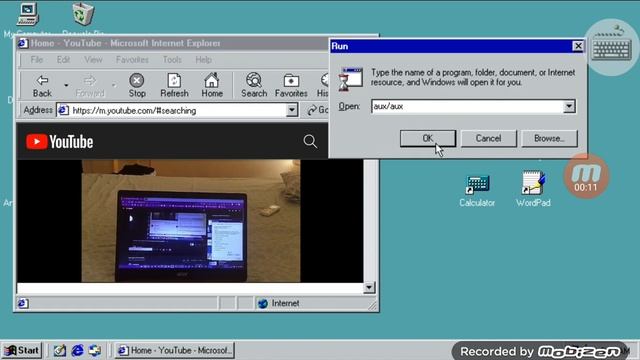Image resolution: width=640 pixels, height=360 pixels.
Task: Expand the Address bar dropdown arrow
Action: click(x=291, y=110)
